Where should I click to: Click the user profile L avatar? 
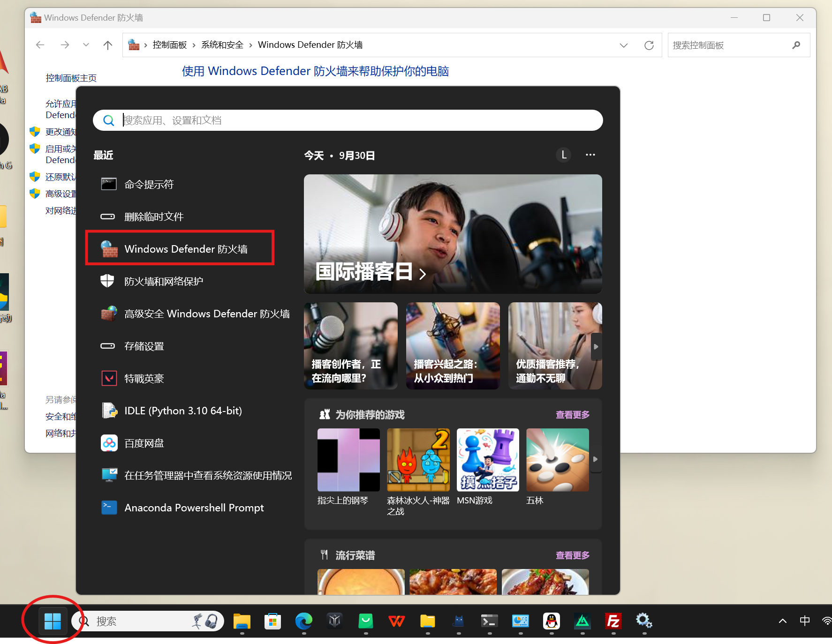pos(564,155)
